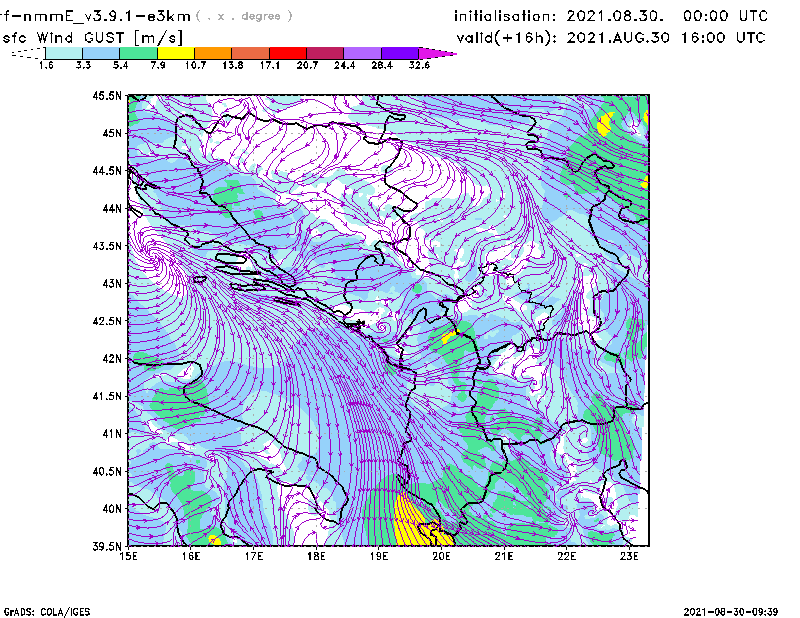Click the legend value '5.4'
The image size is (800, 618).
(x=120, y=65)
